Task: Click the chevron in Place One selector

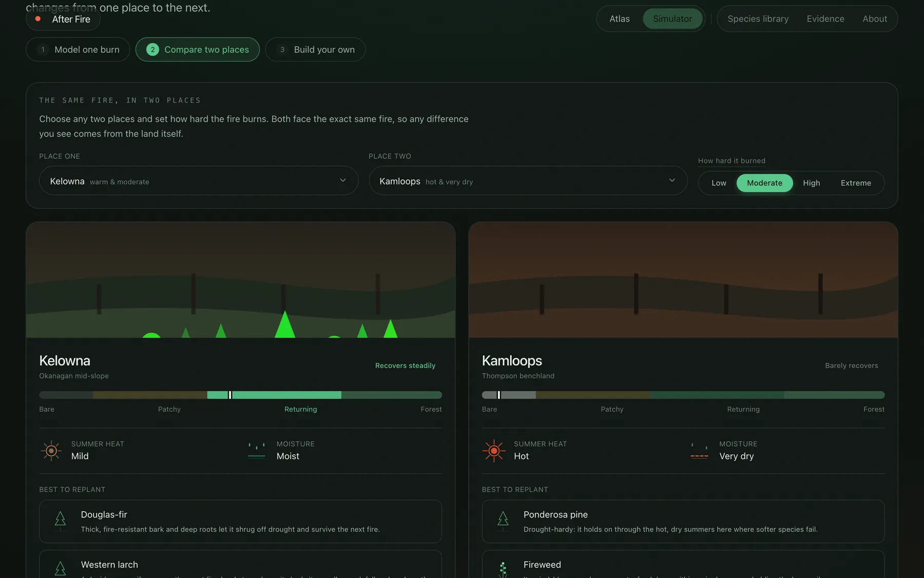Action: click(x=343, y=180)
